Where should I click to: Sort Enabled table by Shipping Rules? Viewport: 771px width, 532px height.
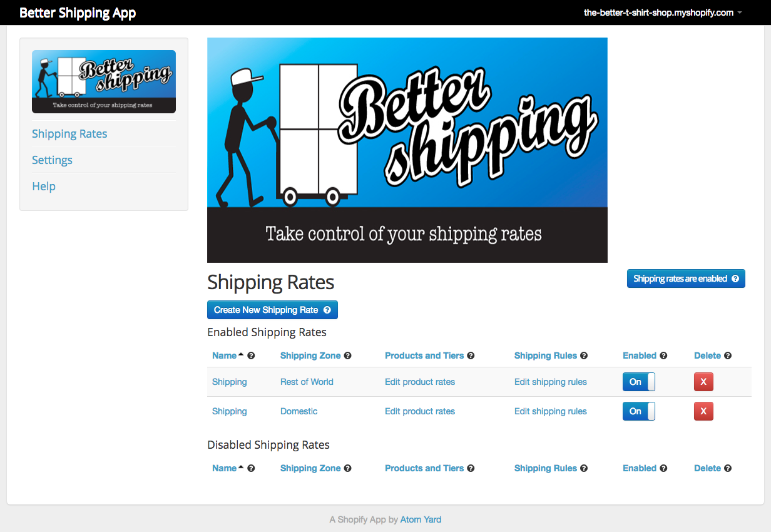click(546, 356)
